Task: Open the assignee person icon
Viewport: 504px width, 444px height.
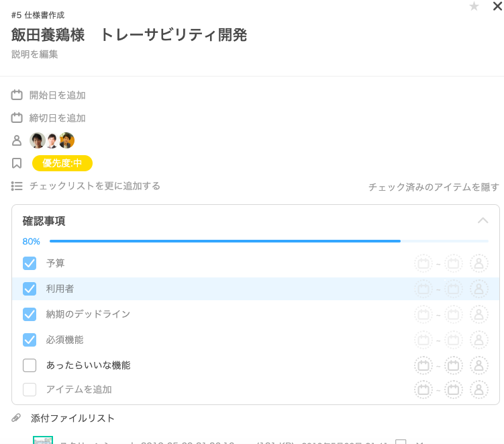Action: (17, 140)
